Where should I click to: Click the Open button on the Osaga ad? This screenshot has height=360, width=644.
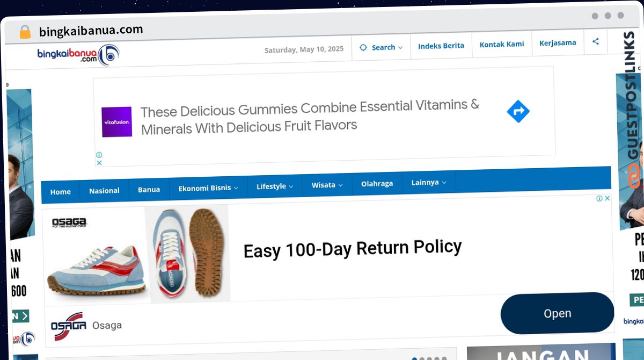pos(557,313)
